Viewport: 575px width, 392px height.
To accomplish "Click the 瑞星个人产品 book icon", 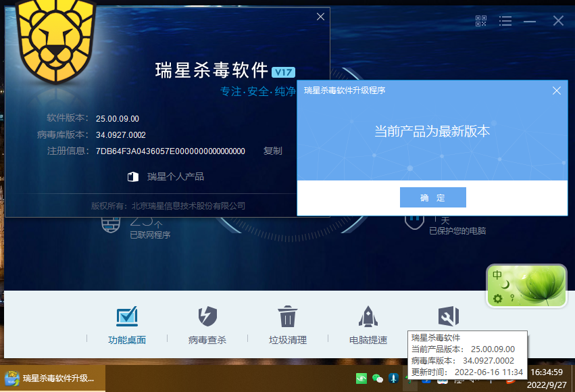I will tap(132, 177).
